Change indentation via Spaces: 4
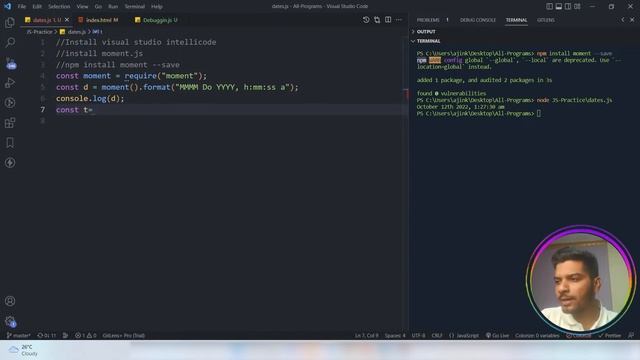Image resolution: width=640 pixels, height=360 pixels. coord(395,335)
